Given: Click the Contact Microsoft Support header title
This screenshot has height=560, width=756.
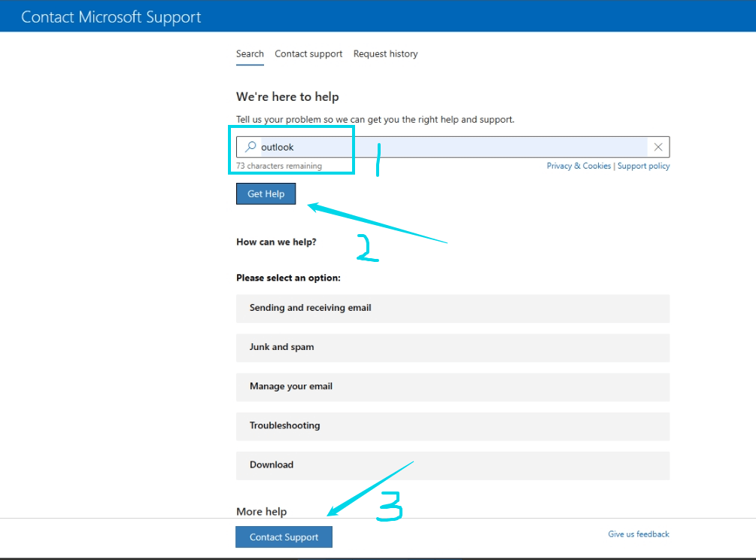Looking at the screenshot, I should (111, 17).
